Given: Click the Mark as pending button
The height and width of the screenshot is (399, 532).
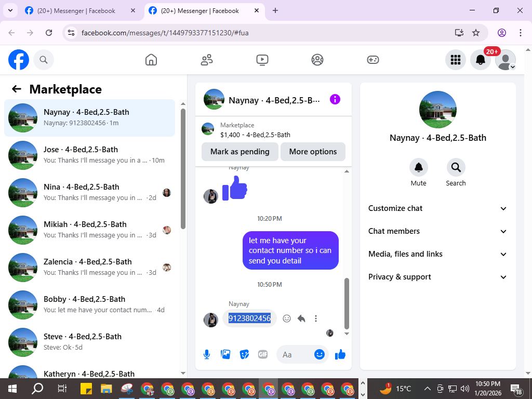Looking at the screenshot, I should 240,152.
